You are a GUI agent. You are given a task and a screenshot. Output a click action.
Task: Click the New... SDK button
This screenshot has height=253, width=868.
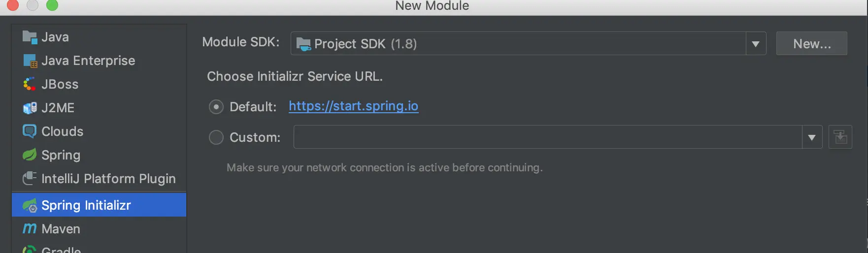(x=811, y=44)
